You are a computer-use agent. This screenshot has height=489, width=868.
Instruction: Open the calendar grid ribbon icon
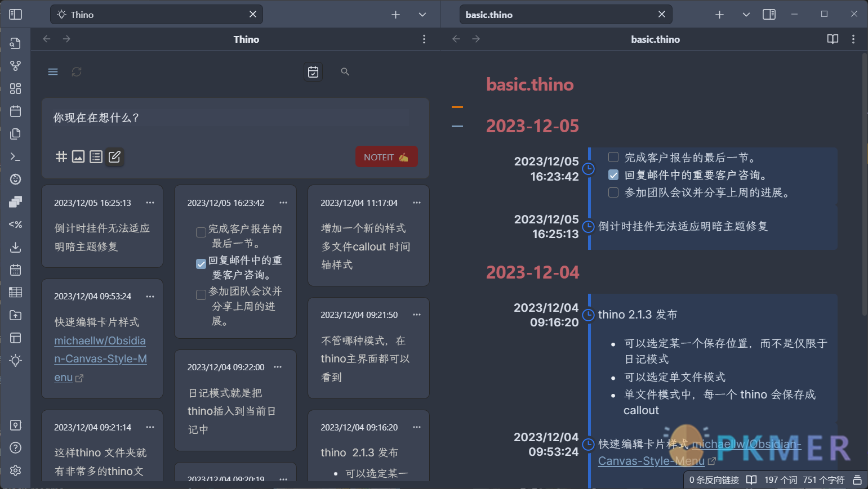click(16, 270)
